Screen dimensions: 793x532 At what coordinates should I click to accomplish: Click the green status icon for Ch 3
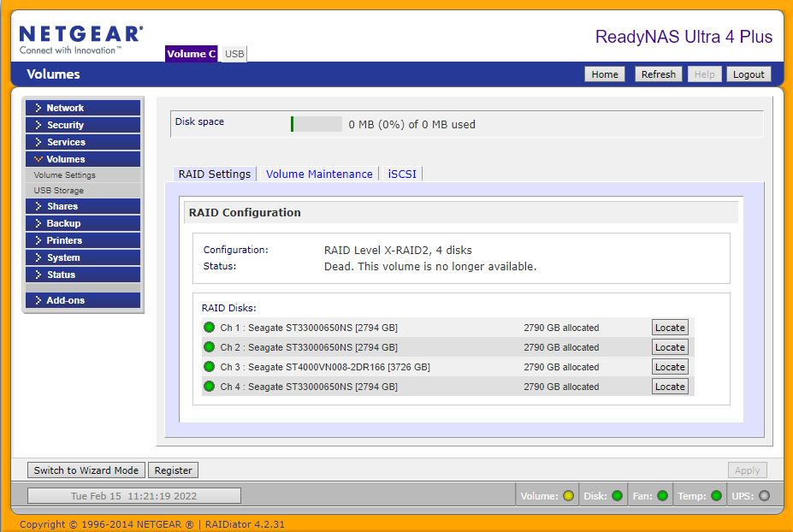209,367
